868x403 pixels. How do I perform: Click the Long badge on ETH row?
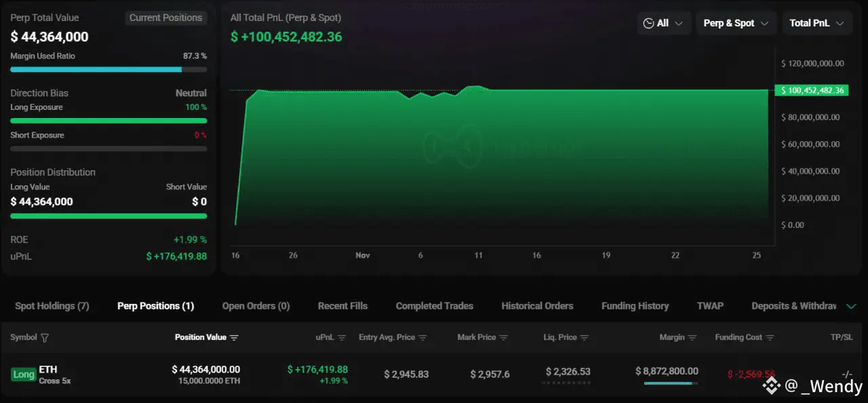[x=24, y=375]
